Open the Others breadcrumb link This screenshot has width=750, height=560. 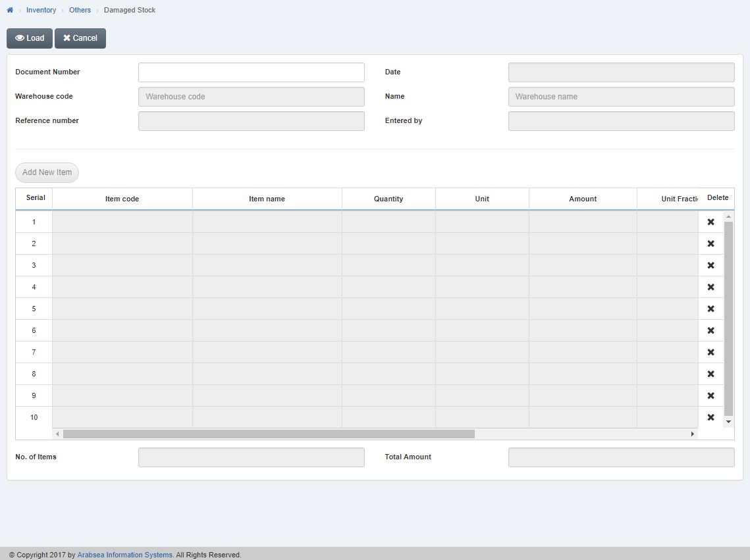point(80,10)
